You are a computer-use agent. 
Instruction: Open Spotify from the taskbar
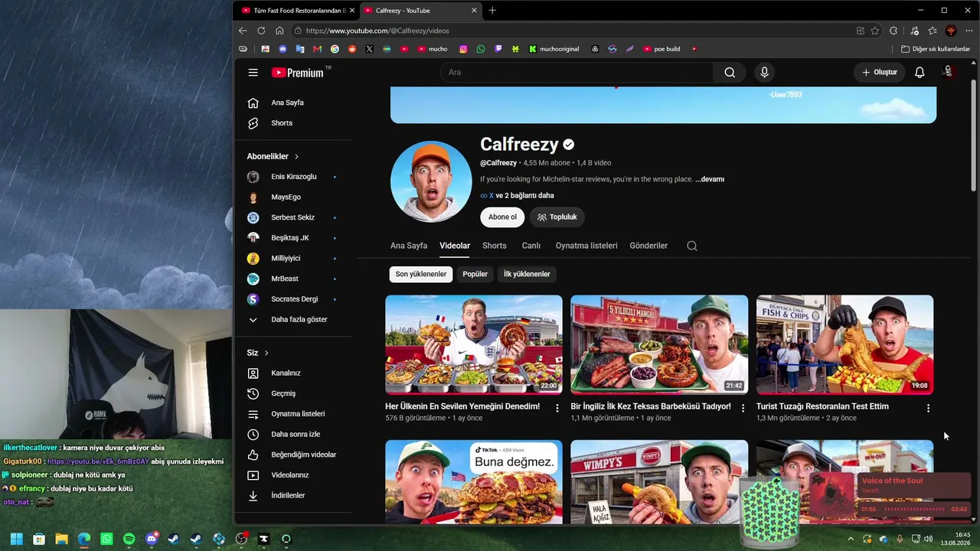tap(129, 539)
